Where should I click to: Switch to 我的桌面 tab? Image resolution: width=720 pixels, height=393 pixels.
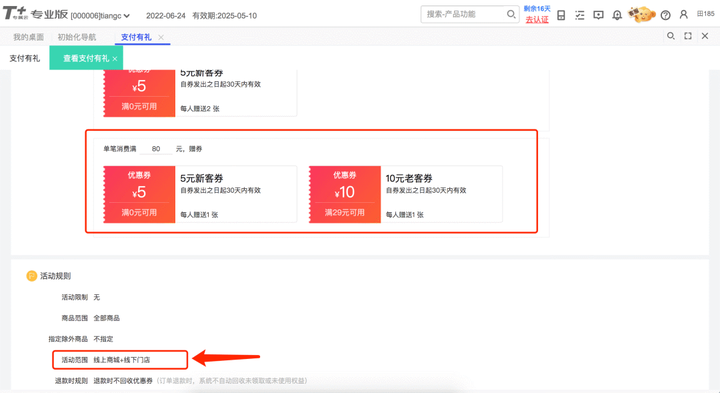pyautogui.click(x=28, y=37)
